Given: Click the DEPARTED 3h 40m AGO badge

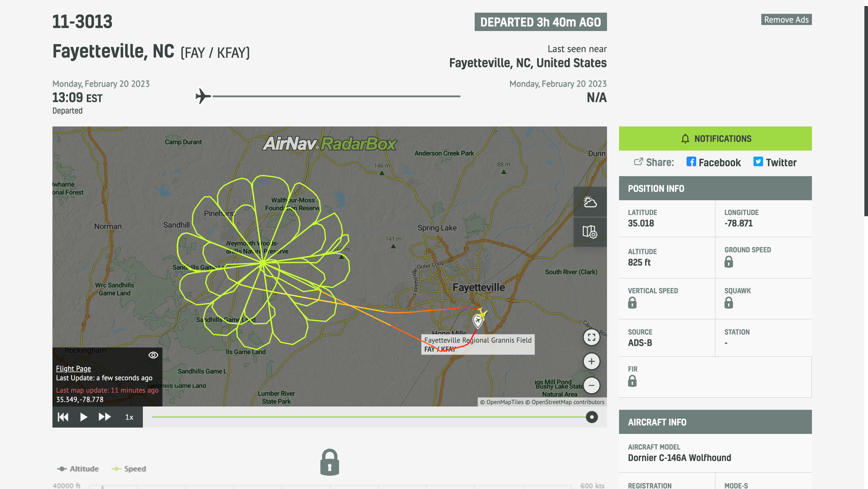Looking at the screenshot, I should click(540, 22).
